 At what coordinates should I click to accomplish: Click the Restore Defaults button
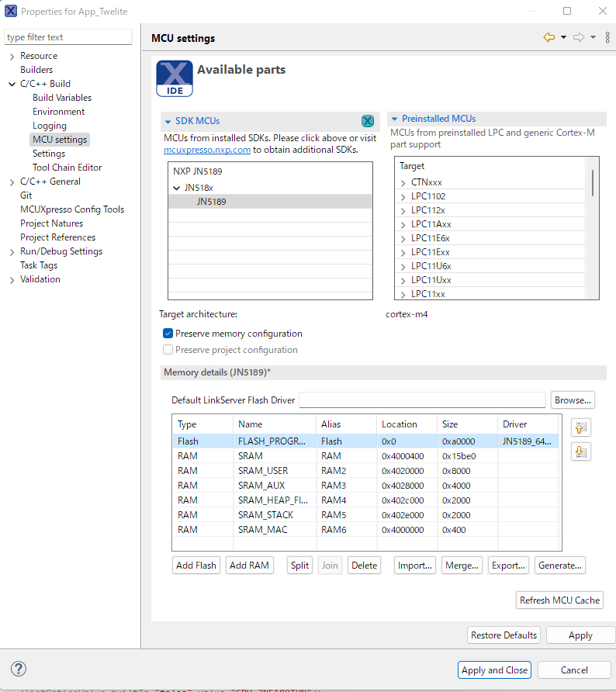pos(504,635)
